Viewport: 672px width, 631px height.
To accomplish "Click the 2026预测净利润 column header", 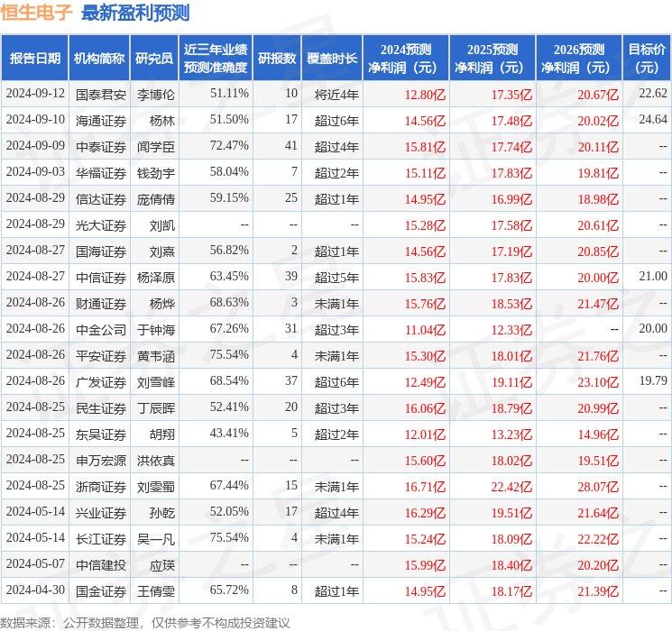I will point(579,59).
